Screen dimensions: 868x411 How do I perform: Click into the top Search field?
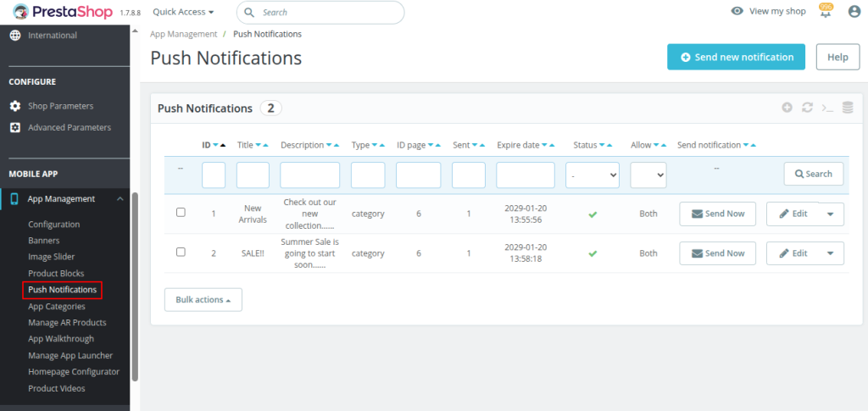tap(320, 12)
